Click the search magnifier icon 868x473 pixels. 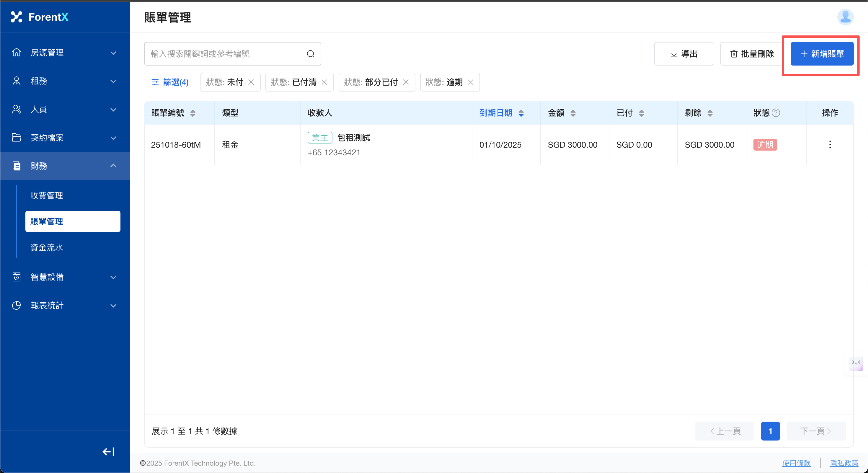click(x=310, y=54)
